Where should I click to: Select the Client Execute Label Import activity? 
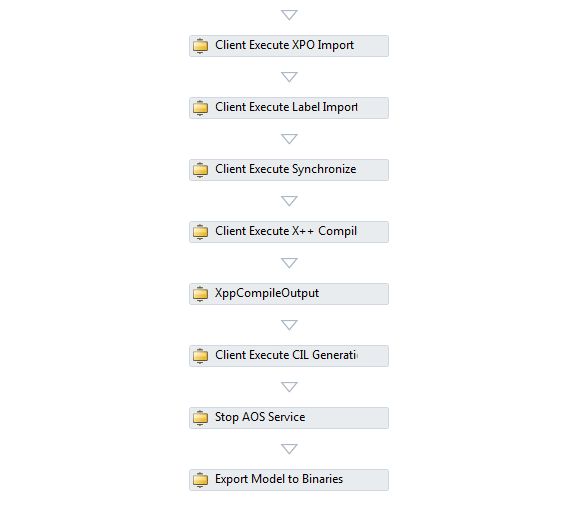coord(289,108)
